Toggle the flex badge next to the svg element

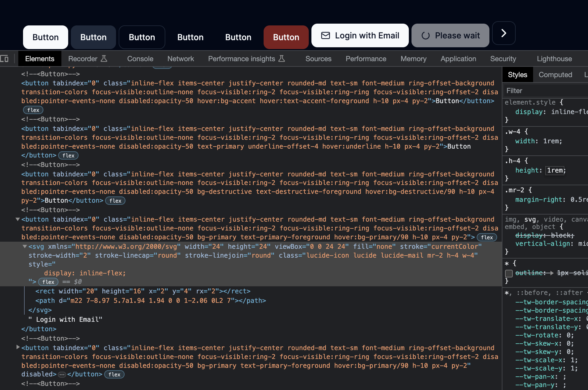click(x=48, y=282)
